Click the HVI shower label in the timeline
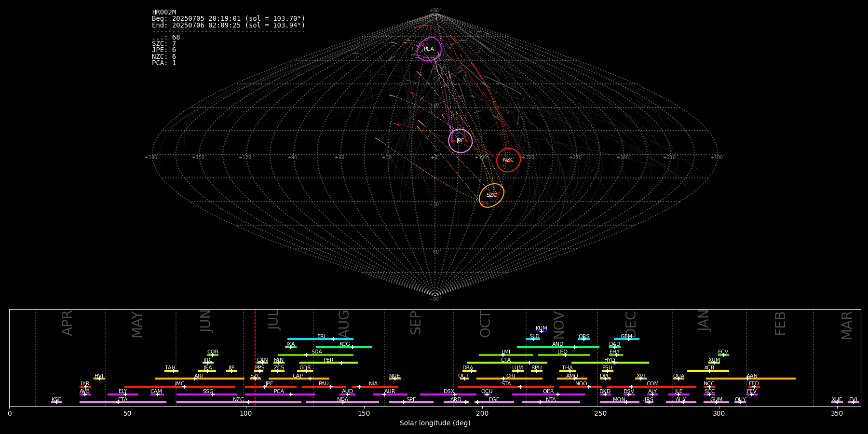868x434 pixels. coord(99,376)
